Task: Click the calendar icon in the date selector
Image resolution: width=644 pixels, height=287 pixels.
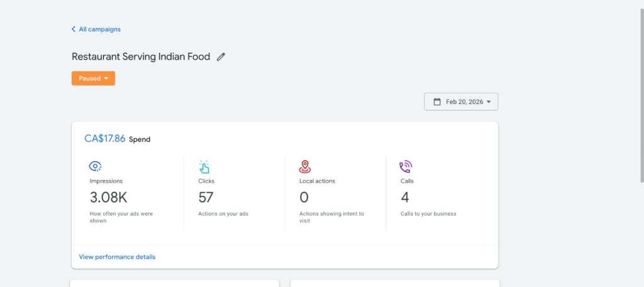Action: pyautogui.click(x=437, y=101)
